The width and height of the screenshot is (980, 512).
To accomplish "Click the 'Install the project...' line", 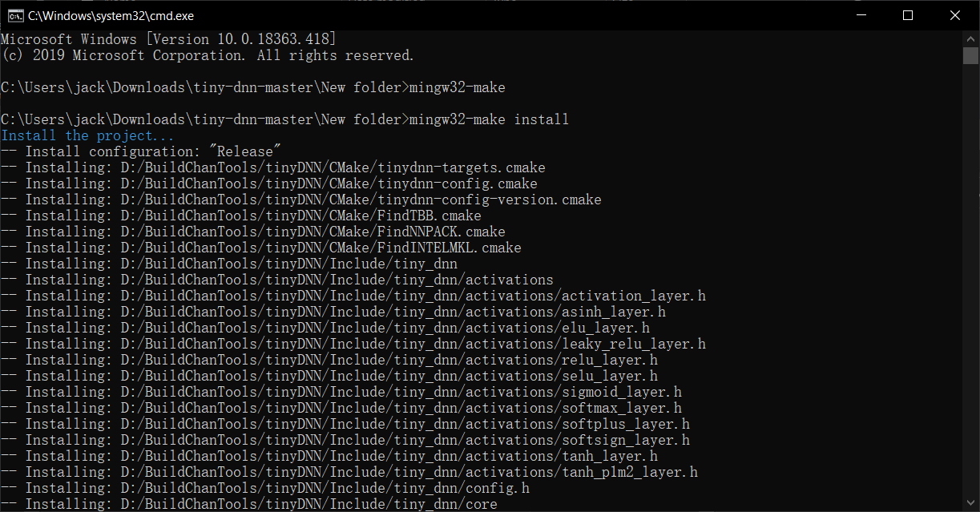I will coord(87,135).
